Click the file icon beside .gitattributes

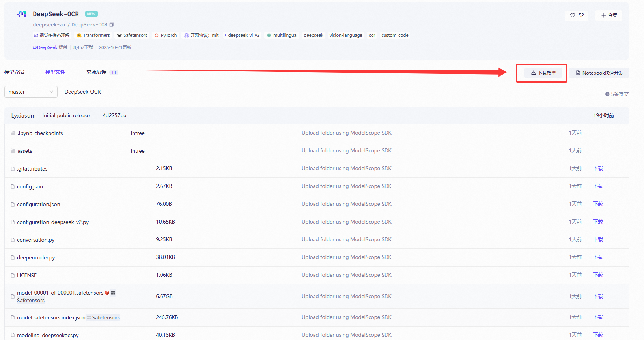click(x=13, y=169)
